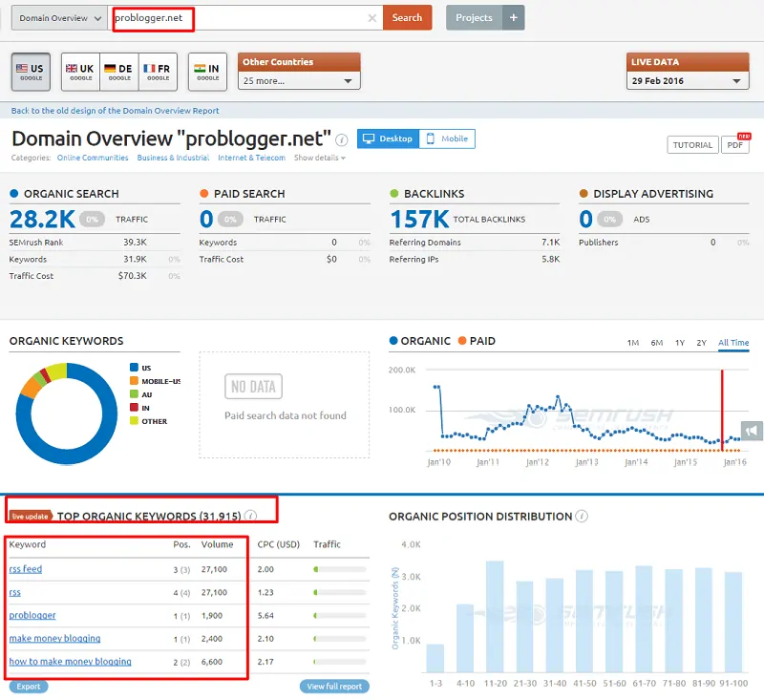Click the 11-20 position distribution bar
The height and width of the screenshot is (700, 764).
[495, 616]
